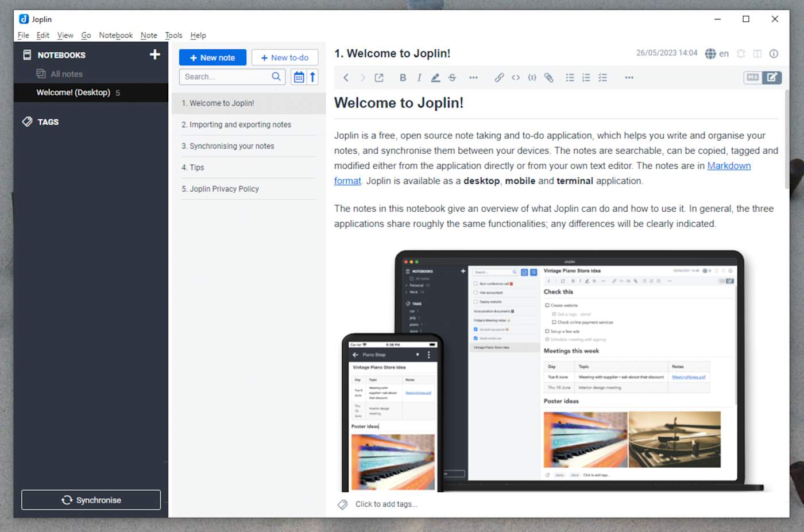
Task: Attach a file with the paperclip icon
Action: click(x=549, y=77)
